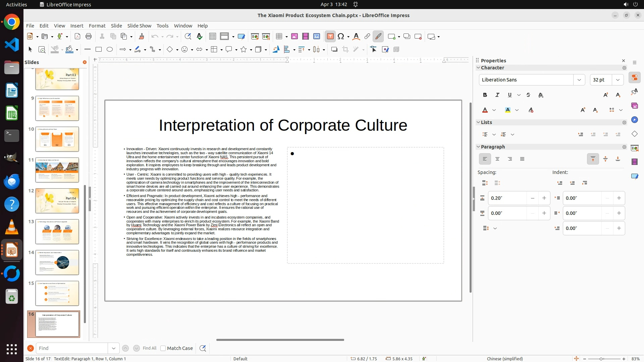Open the Format menu
This screenshot has width=644, height=362.
click(97, 26)
